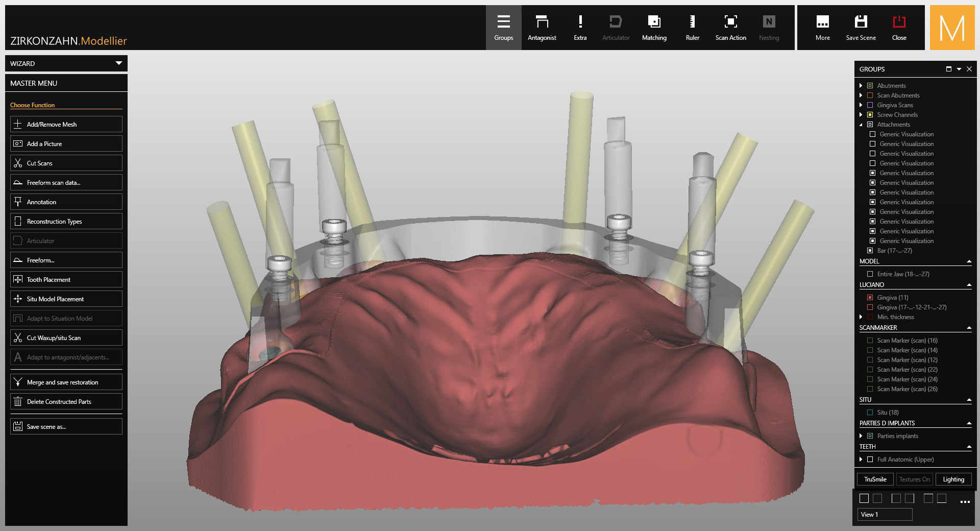Click the Matching toolbar icon

click(654, 28)
